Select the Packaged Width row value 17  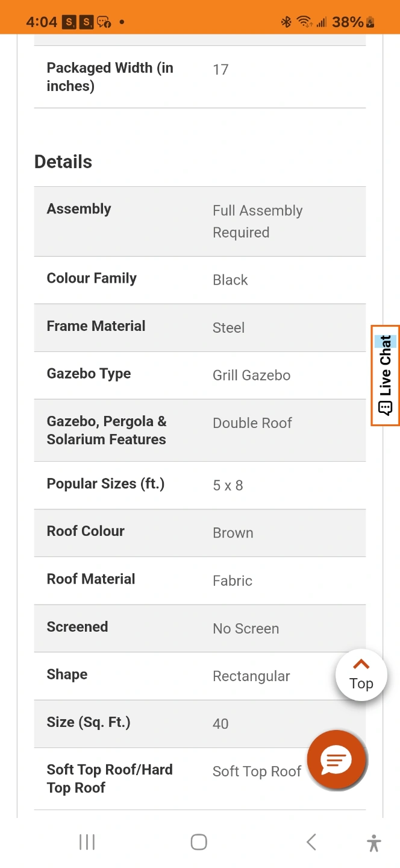click(x=220, y=69)
